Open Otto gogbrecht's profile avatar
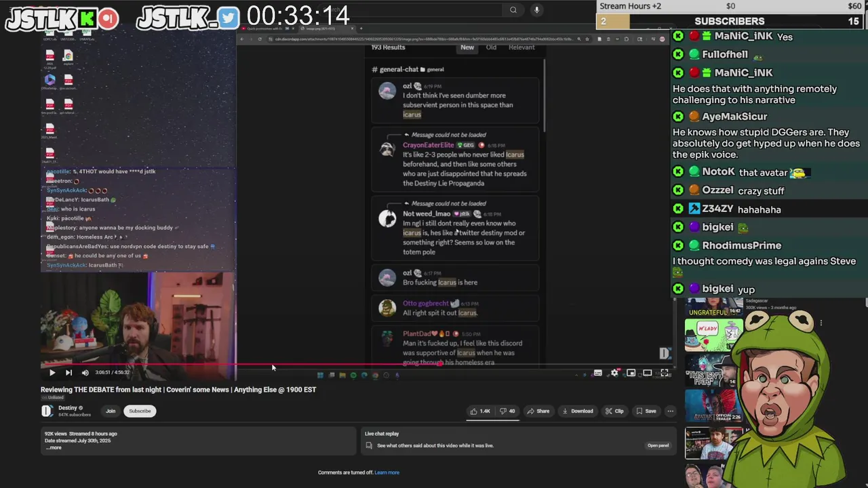868x488 pixels. (x=387, y=308)
